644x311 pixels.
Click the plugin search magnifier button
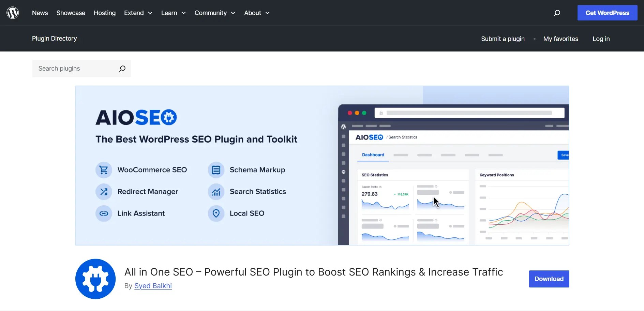(x=122, y=69)
